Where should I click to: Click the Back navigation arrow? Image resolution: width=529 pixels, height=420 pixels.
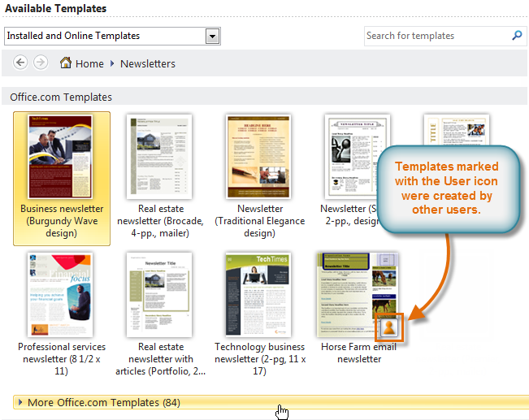pos(20,63)
